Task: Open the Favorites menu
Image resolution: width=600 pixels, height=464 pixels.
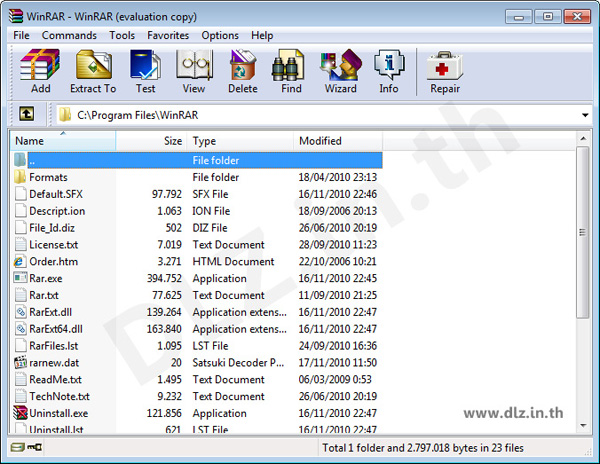Action: point(168,35)
